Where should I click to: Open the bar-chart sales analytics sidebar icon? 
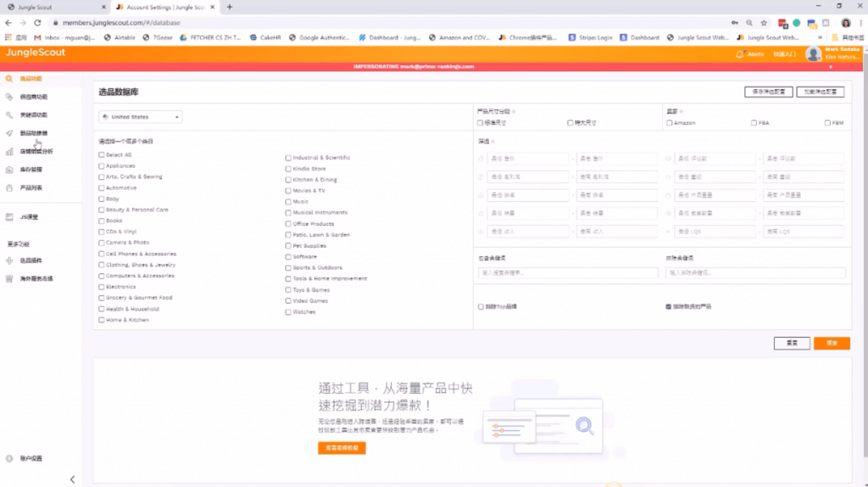click(x=9, y=151)
